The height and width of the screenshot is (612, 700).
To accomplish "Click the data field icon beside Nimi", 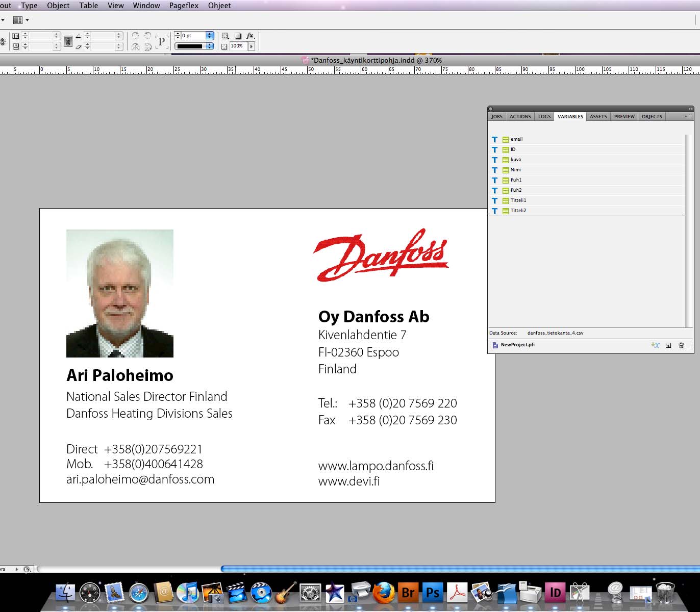I will [x=506, y=170].
